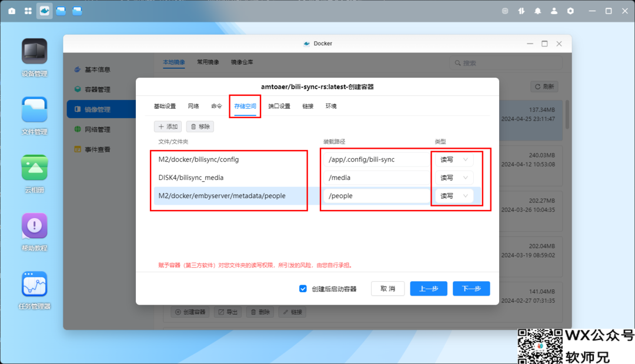Screen dimensions: 635x364
Task: Switch to 存储空间 tab in dialog
Action: click(245, 106)
